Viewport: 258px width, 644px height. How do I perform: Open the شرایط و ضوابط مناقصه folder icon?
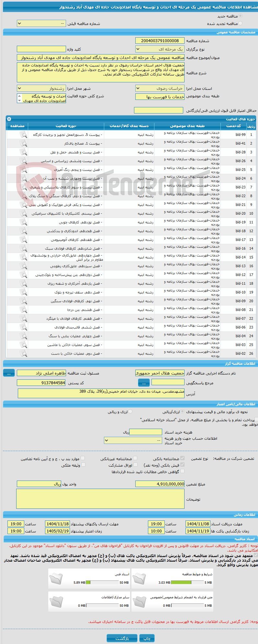coord(140,578)
